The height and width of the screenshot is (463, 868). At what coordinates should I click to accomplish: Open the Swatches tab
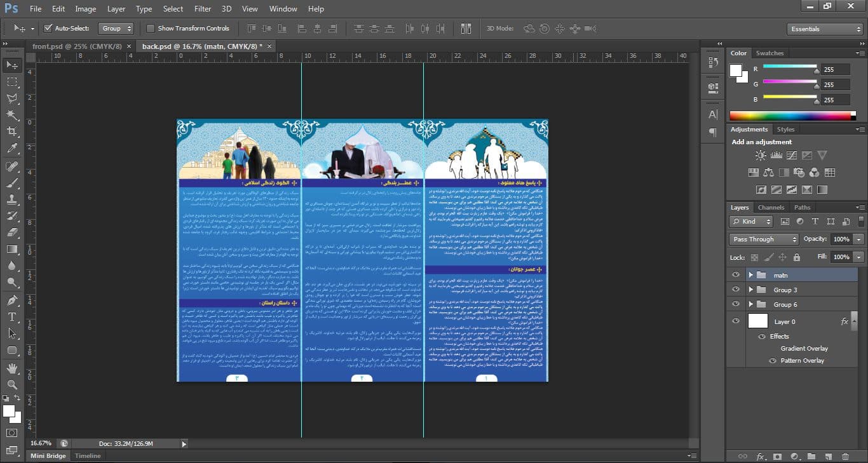tap(770, 53)
